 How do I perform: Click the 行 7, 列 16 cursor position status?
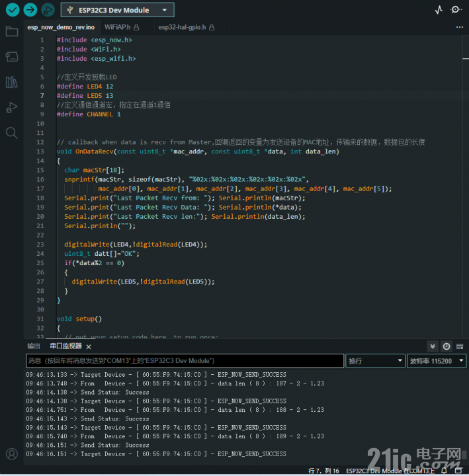pos(323,471)
